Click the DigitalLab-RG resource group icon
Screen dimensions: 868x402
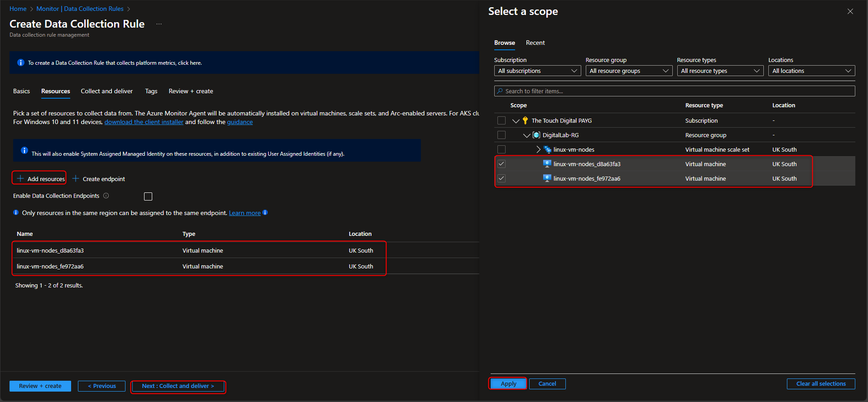tap(536, 135)
